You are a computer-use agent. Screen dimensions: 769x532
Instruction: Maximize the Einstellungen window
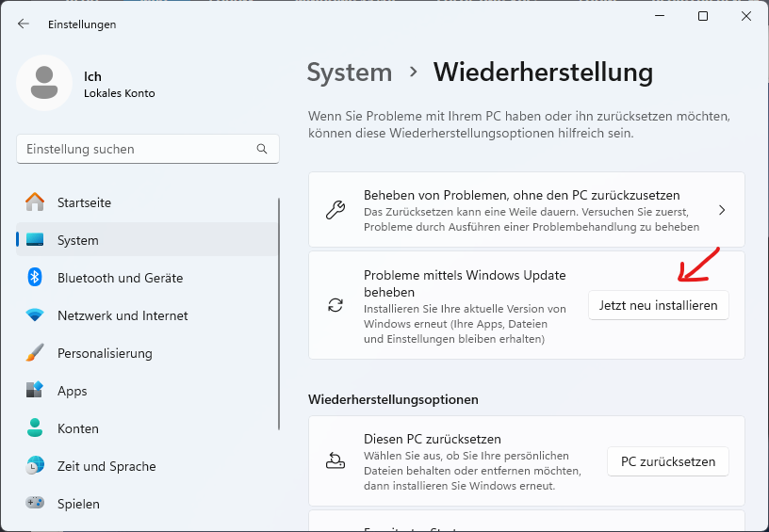tap(703, 16)
